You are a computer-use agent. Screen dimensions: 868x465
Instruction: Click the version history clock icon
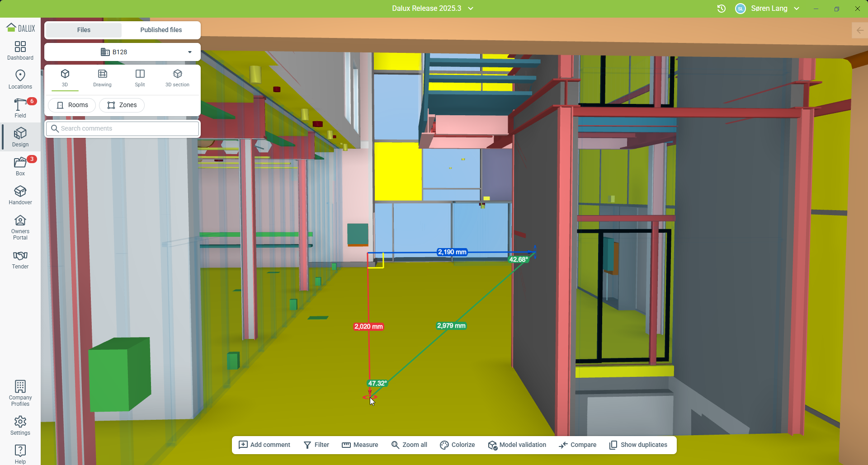point(722,9)
